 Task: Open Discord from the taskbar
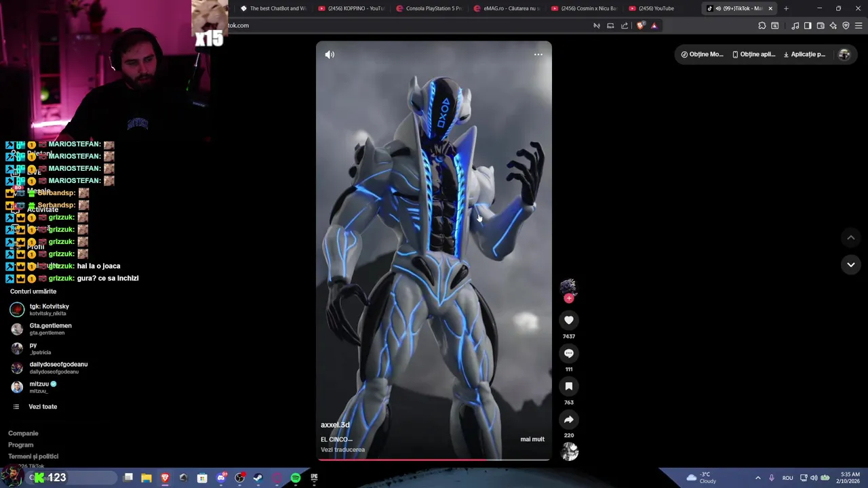[221, 478]
